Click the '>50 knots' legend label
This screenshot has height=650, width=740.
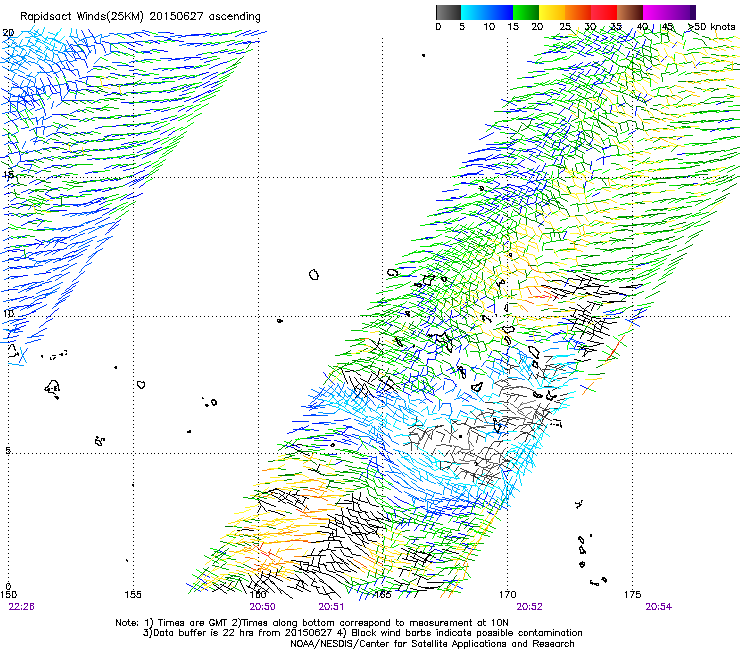coord(712,26)
